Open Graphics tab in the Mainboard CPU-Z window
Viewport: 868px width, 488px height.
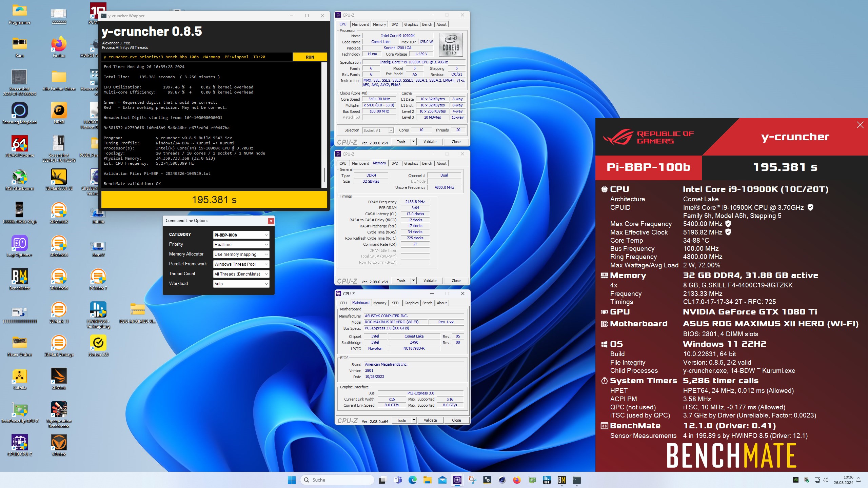coord(411,303)
